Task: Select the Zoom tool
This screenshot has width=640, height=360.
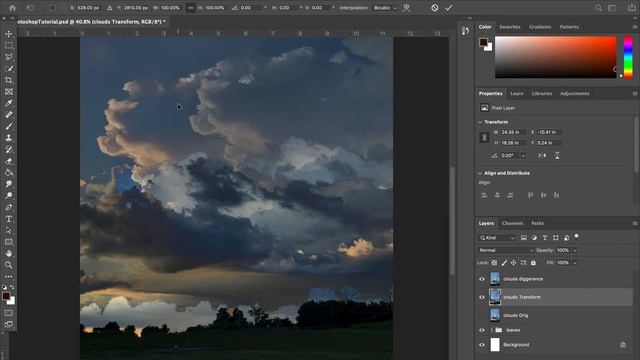Action: (9, 265)
